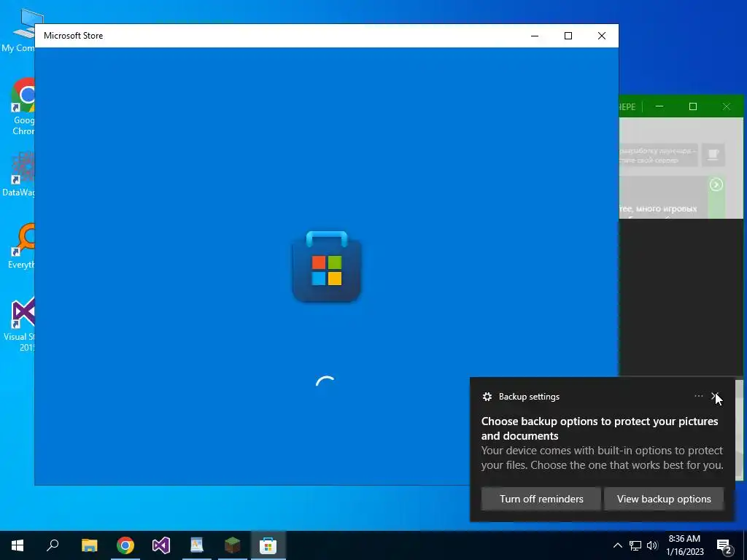Minimize the Microsoft Store window
Viewport: 747px width, 560px height.
(x=535, y=36)
